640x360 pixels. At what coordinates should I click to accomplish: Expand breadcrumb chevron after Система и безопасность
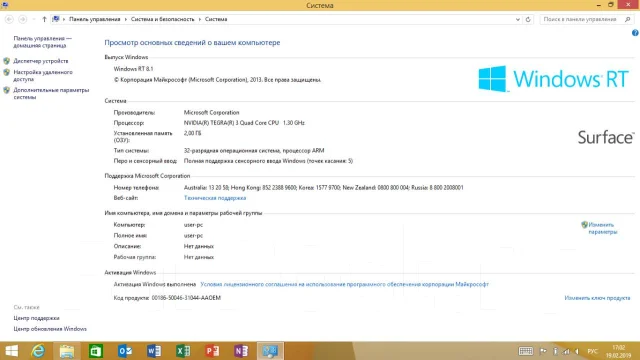[200, 19]
